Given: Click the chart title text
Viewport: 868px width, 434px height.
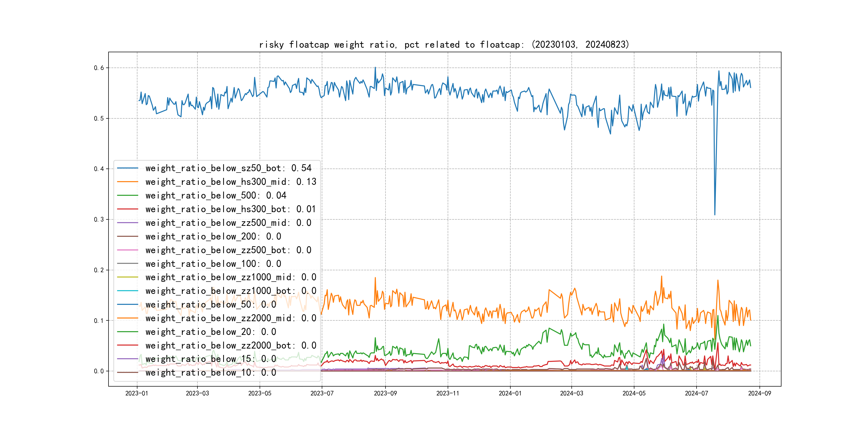Looking at the screenshot, I should [x=444, y=44].
